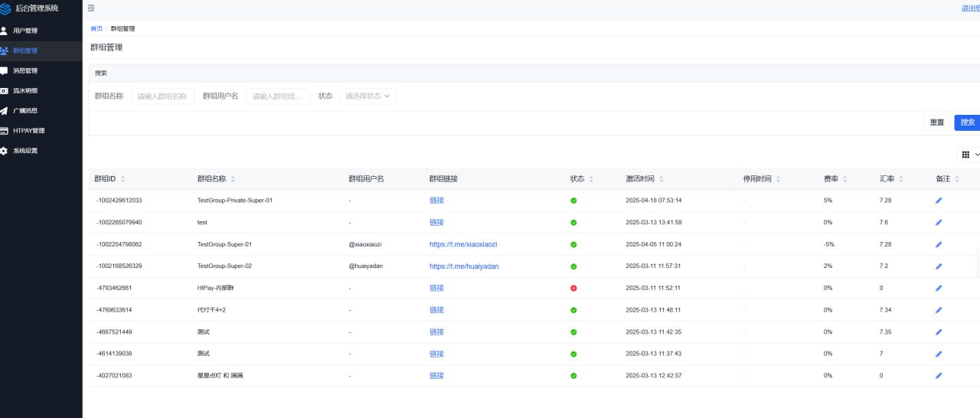
Task: Sort table by 激活时间 column
Action: [x=661, y=179]
